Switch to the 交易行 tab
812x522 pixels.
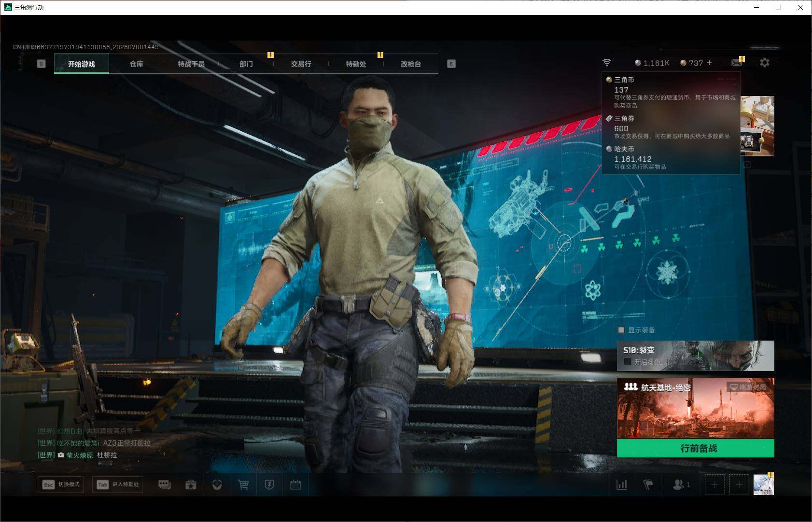(x=301, y=64)
